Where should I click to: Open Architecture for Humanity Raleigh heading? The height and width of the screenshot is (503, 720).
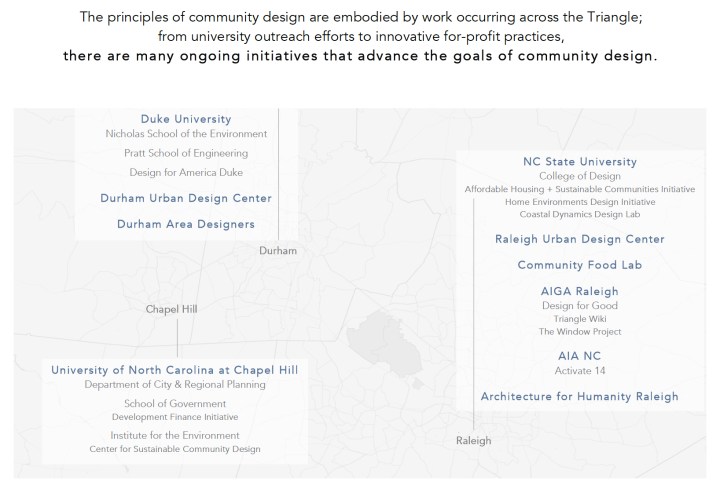click(579, 396)
